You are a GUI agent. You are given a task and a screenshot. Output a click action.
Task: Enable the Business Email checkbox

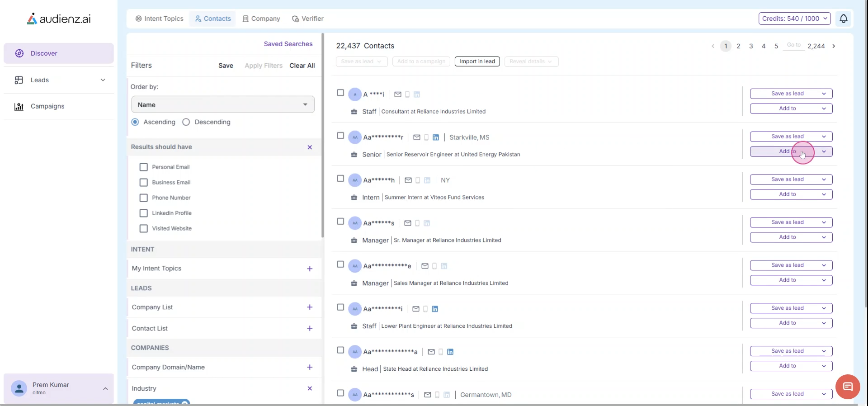click(x=144, y=183)
